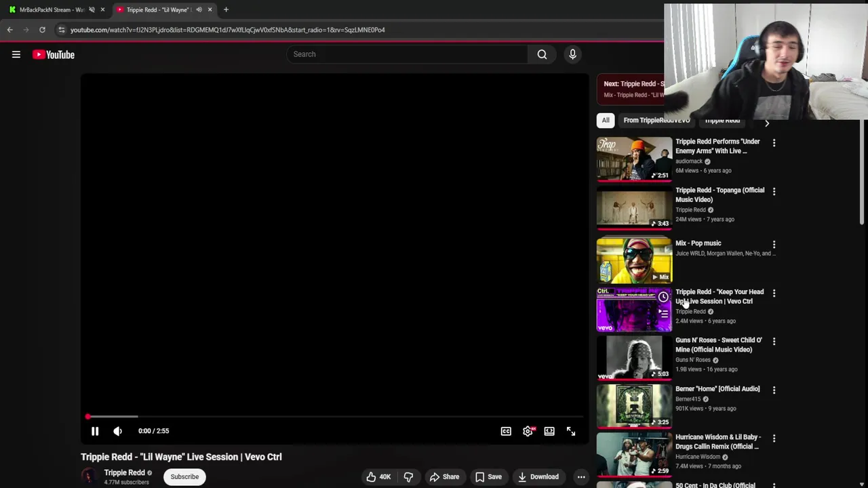Open options for Berner Home video

(774, 390)
